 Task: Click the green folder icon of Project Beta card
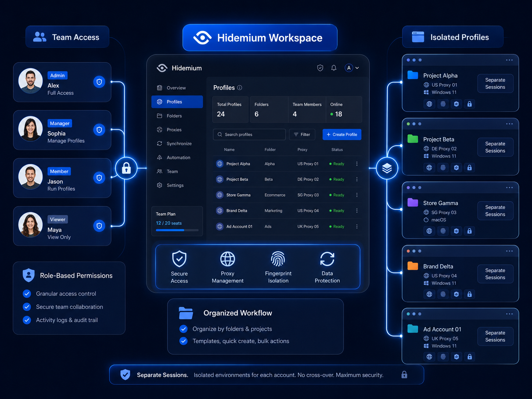point(413,139)
